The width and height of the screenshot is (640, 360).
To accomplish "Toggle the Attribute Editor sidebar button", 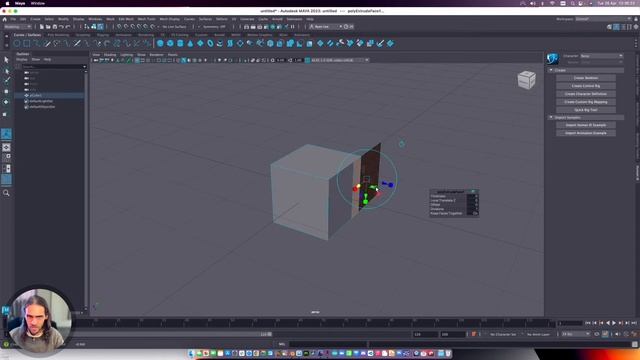I will click(623, 27).
